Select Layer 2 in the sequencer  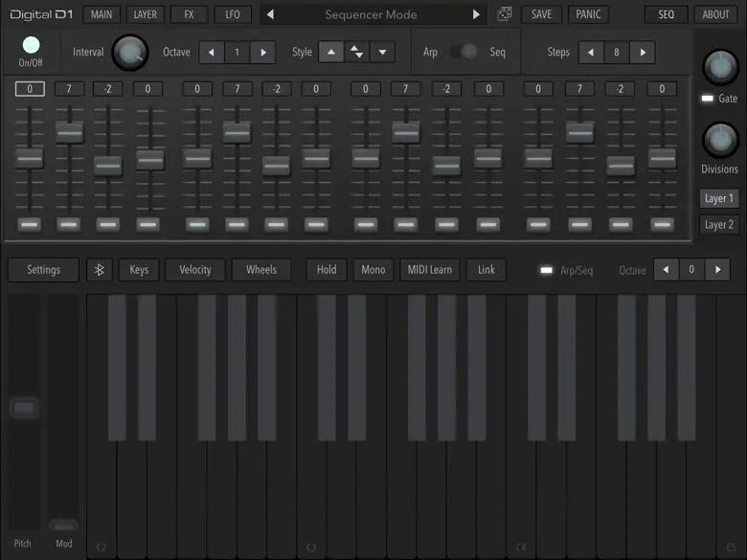(x=718, y=225)
